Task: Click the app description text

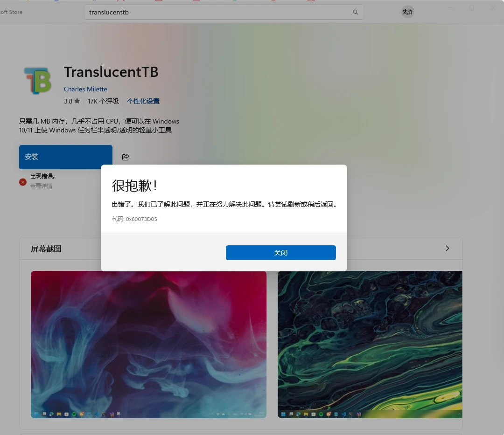Action: tap(99, 126)
